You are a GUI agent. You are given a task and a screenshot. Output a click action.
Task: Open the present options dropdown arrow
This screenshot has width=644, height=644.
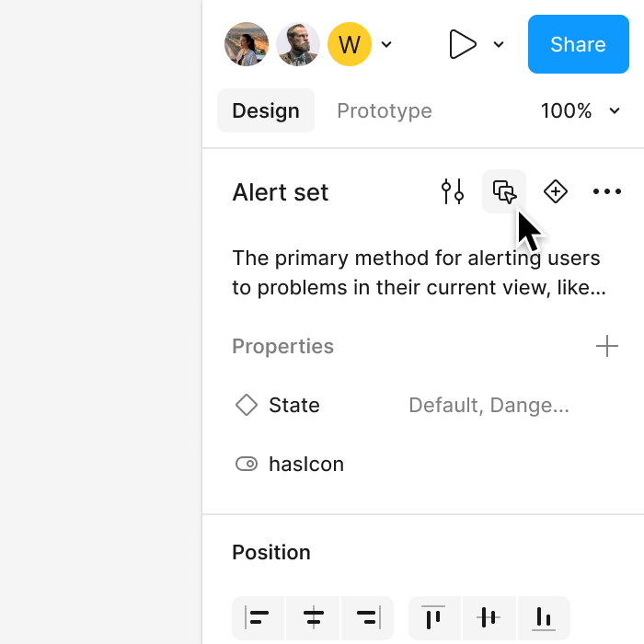[499, 44]
